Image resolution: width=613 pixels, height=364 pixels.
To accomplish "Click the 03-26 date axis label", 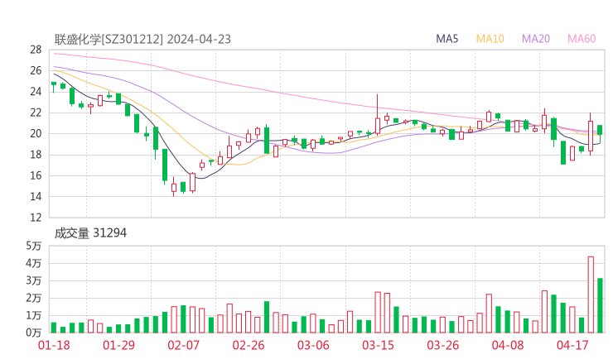I will coord(442,345).
